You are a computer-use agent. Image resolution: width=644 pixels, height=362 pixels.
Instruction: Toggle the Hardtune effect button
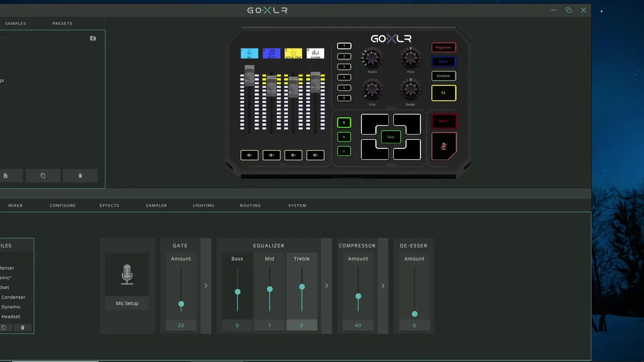pyautogui.click(x=443, y=76)
